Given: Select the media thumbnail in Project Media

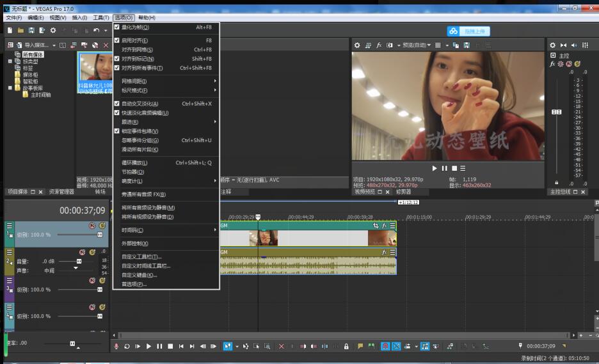Looking at the screenshot, I should pyautogui.click(x=95, y=72).
